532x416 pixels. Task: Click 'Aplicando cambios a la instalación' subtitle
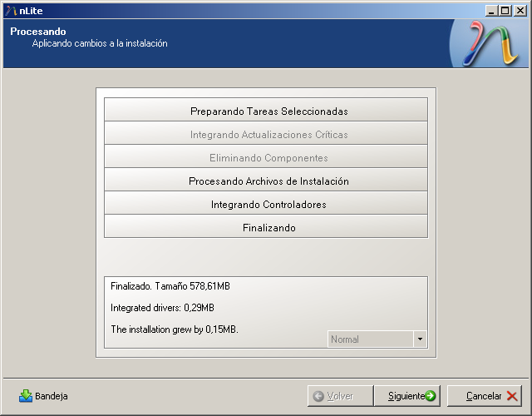(x=100, y=43)
